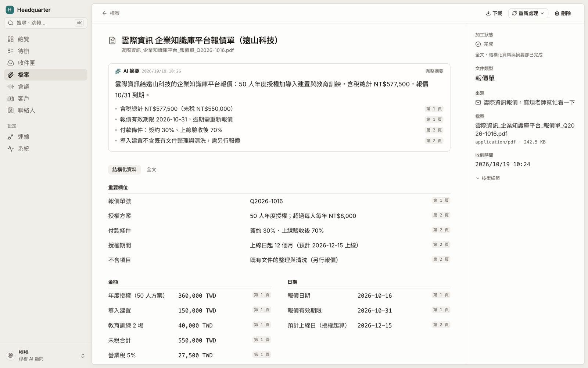The height and width of the screenshot is (368, 588).
Task: Open 會議 waveform icon in sidebar
Action: tap(11, 86)
